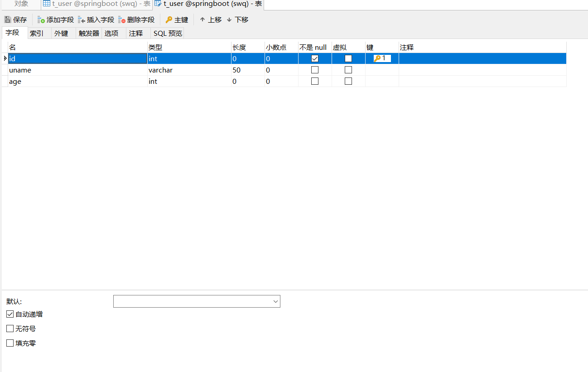Check 'not null' for the age row
Viewport: 588px width, 372px height.
[x=315, y=81]
